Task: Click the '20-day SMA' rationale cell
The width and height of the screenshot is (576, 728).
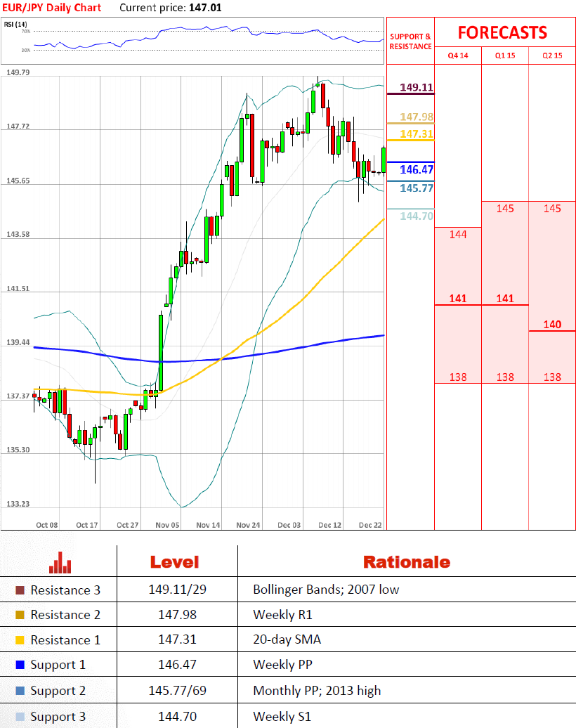Action: tap(287, 639)
